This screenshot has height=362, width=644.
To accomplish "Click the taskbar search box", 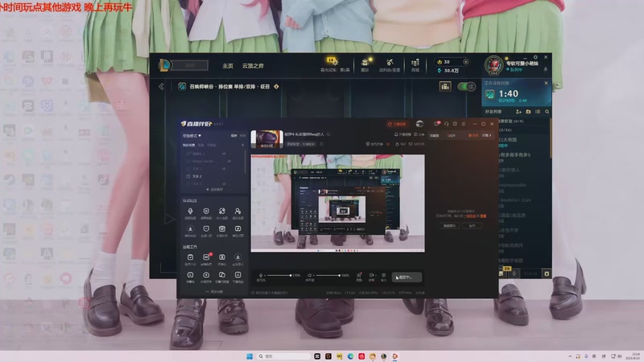I will click(284, 356).
